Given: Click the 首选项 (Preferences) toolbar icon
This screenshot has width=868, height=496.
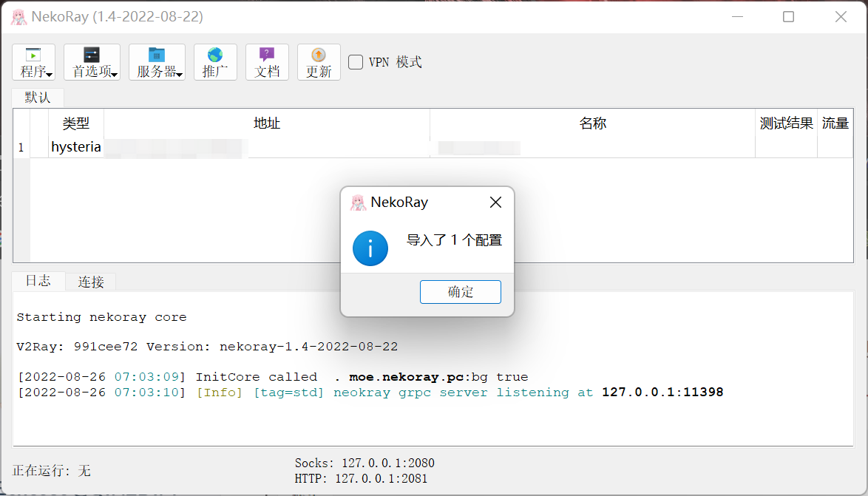Looking at the screenshot, I should pyautogui.click(x=92, y=55).
